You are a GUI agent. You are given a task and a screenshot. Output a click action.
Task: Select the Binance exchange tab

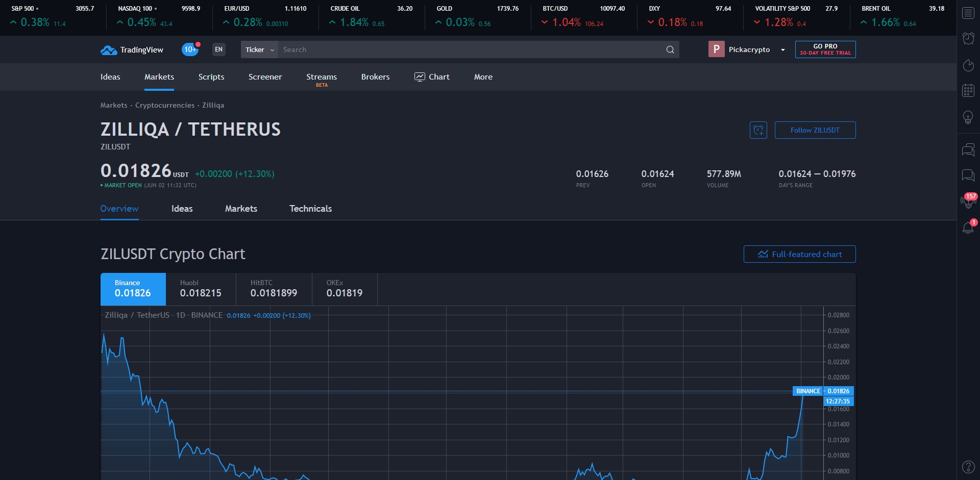tap(133, 289)
